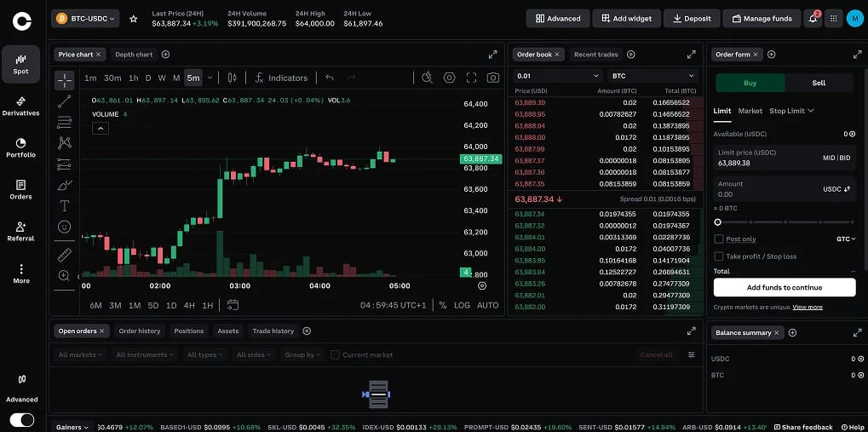Favorite BTC-USDC with the star icon
The image size is (868, 432).
click(x=134, y=19)
